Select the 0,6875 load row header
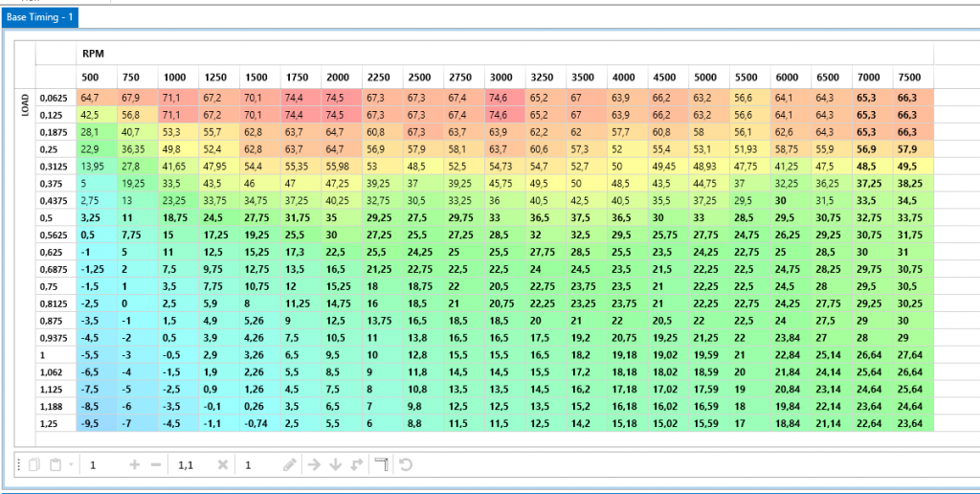The width and height of the screenshot is (980, 494). pos(56,271)
